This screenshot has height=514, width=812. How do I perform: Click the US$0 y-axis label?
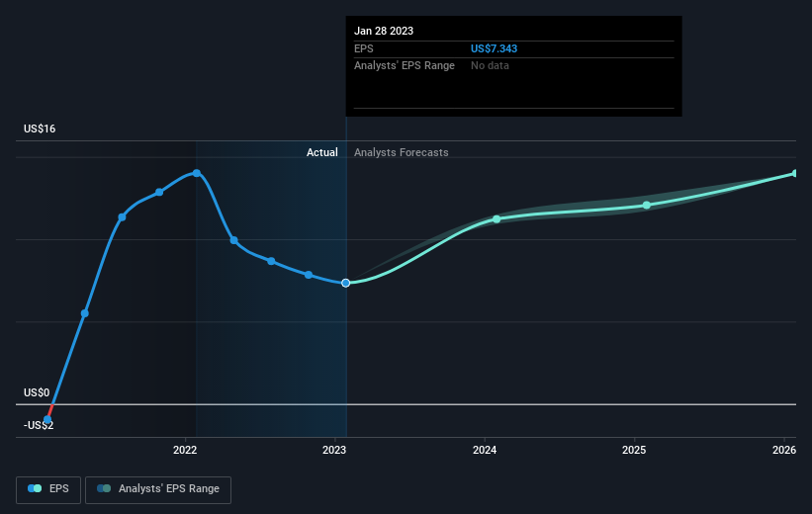coord(37,392)
